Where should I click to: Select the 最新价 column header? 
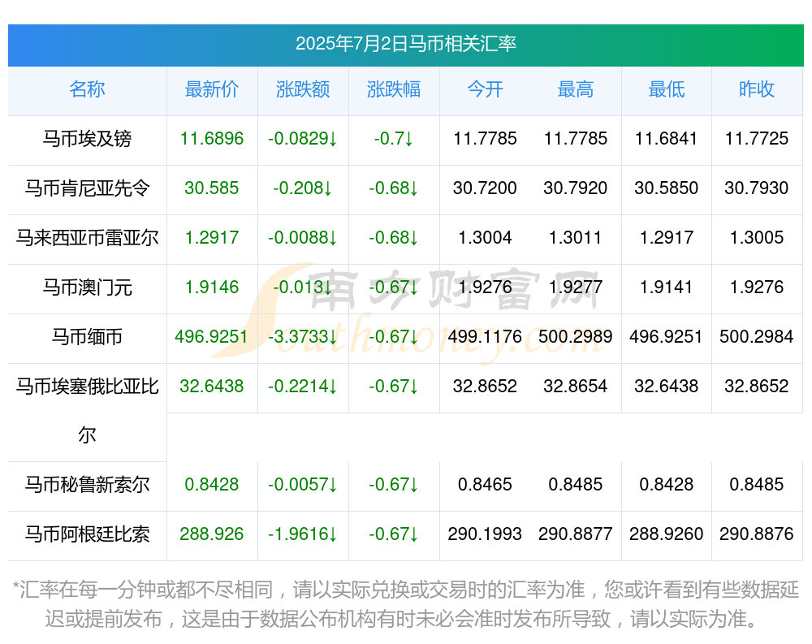point(212,89)
